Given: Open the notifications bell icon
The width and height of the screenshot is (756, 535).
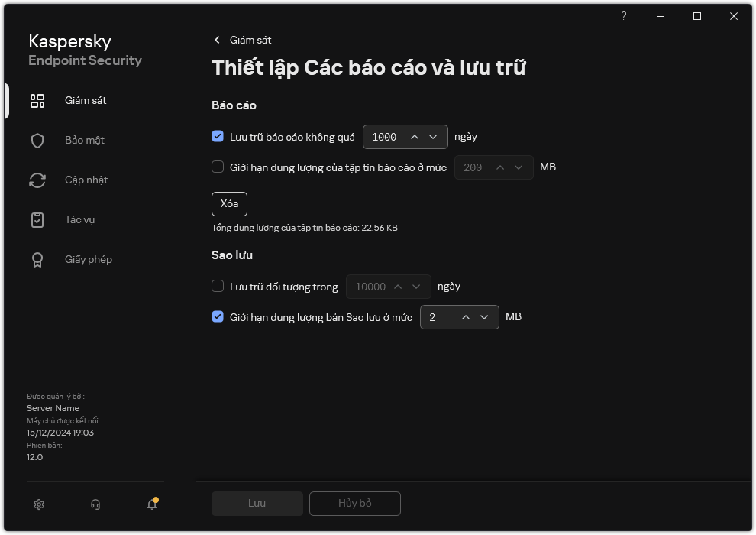Looking at the screenshot, I should click(x=152, y=504).
